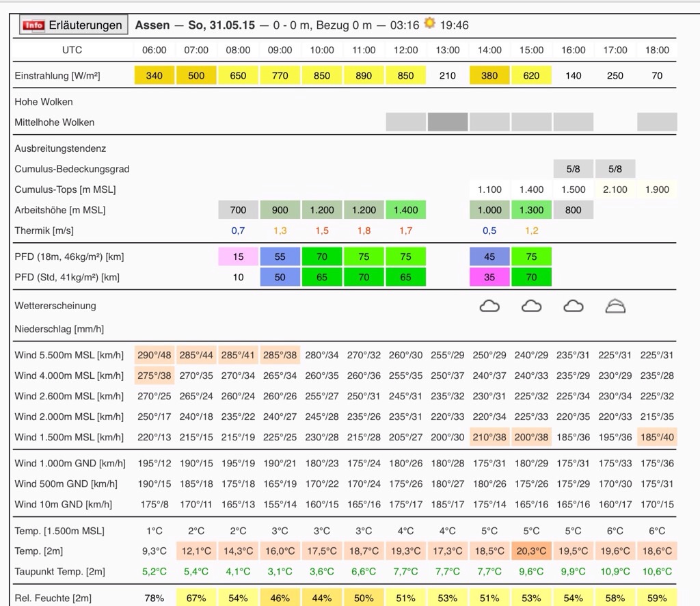This screenshot has height=606, width=700.
Task: Click 2m temperature 9,3°C
Action: pos(154,551)
